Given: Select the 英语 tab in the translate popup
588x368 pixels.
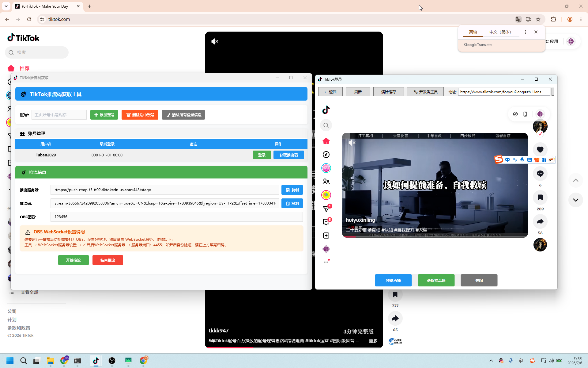Looking at the screenshot, I should (473, 32).
